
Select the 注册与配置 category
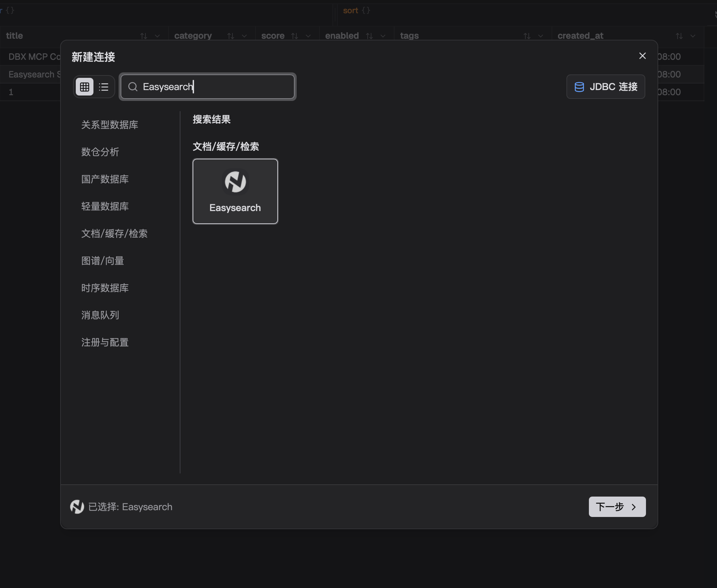(105, 342)
